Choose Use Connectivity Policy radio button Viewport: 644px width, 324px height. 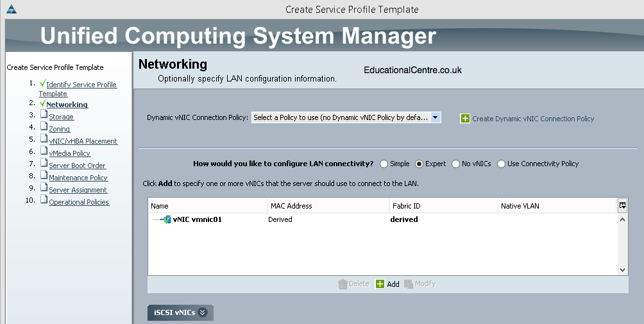pos(501,164)
